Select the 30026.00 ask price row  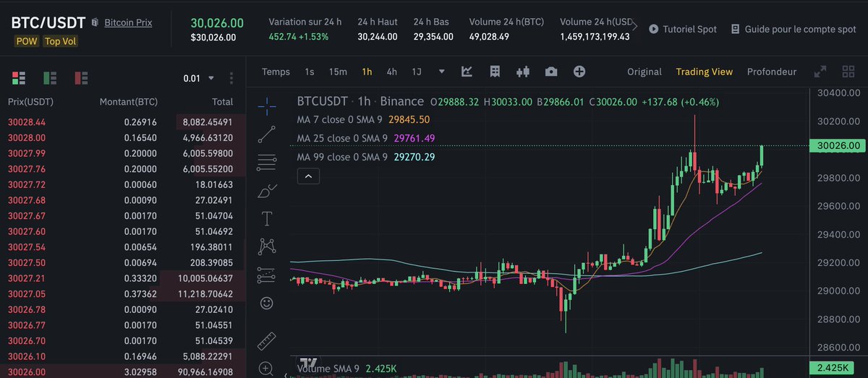123,372
